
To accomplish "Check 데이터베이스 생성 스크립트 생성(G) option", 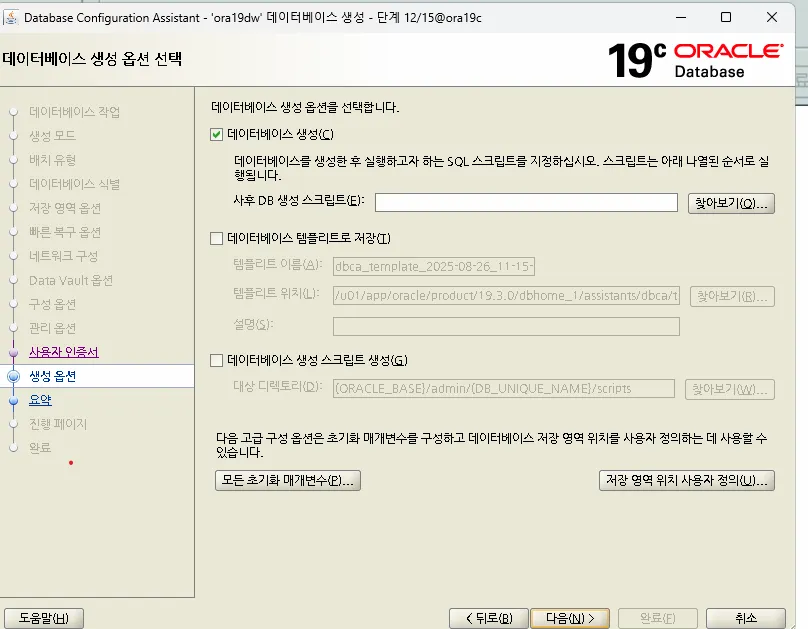I will 216,360.
